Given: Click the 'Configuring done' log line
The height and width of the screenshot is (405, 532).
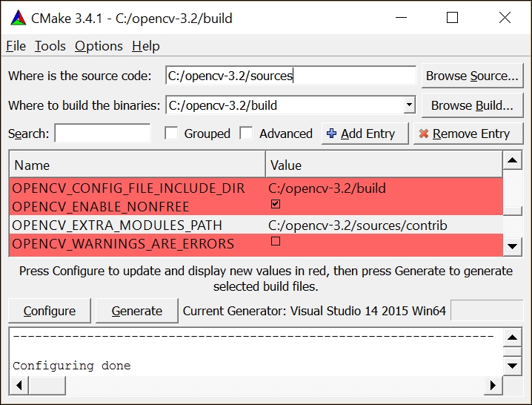Looking at the screenshot, I should pyautogui.click(x=72, y=366).
